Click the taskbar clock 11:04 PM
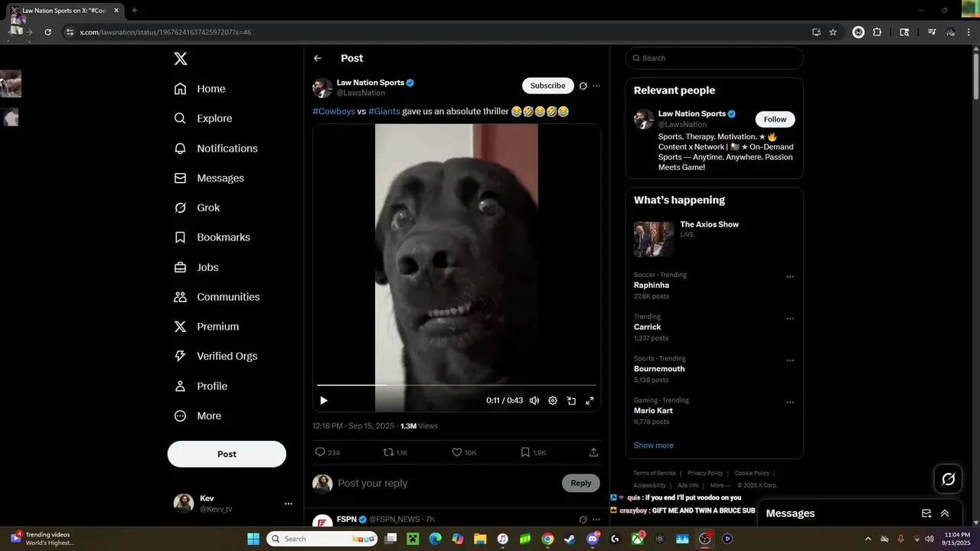The width and height of the screenshot is (980, 551). [958, 539]
